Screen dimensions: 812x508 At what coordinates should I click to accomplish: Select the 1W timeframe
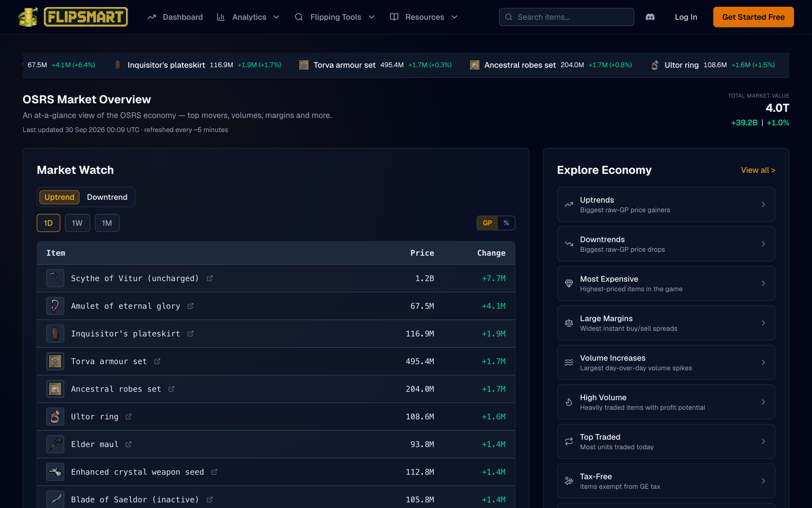77,223
